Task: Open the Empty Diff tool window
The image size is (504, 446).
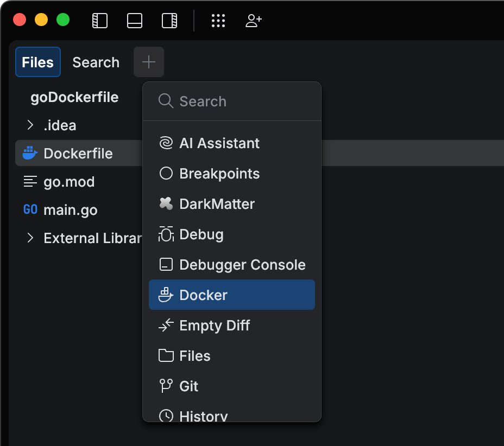Action: click(215, 326)
